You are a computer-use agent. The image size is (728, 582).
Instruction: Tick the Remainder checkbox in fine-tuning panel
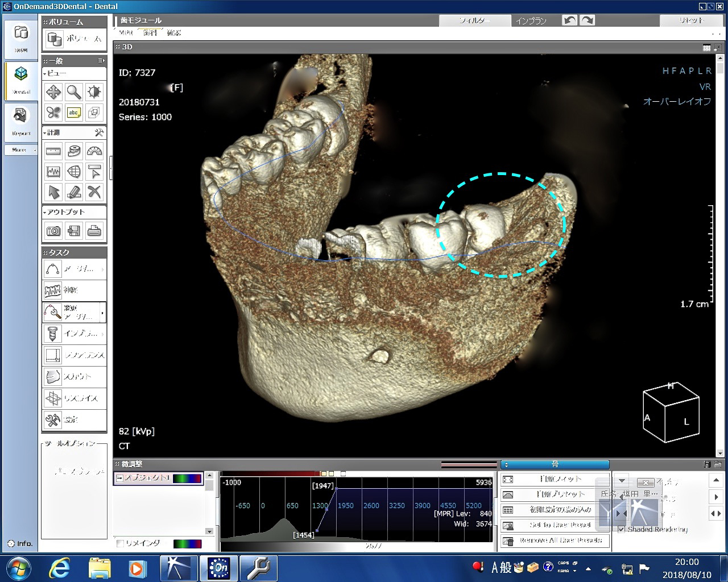(x=120, y=543)
